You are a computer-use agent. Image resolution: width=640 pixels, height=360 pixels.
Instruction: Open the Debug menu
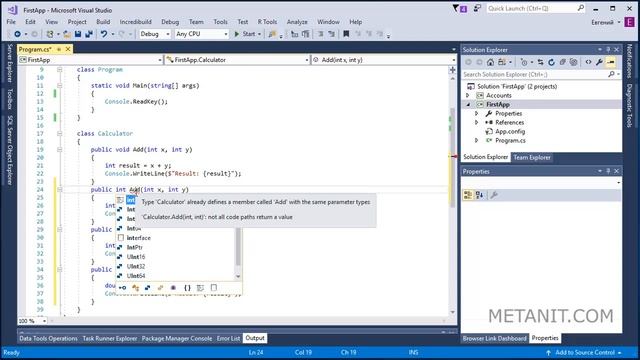coord(170,22)
